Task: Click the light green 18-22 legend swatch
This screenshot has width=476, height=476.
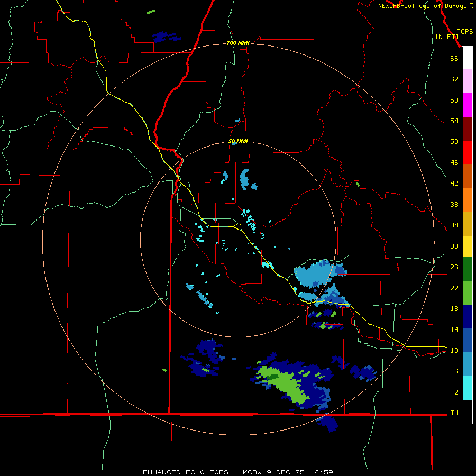Action: click(x=467, y=293)
